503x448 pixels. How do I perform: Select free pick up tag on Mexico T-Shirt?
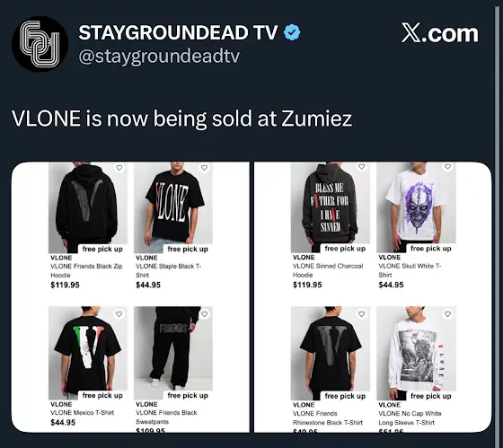coord(102,395)
